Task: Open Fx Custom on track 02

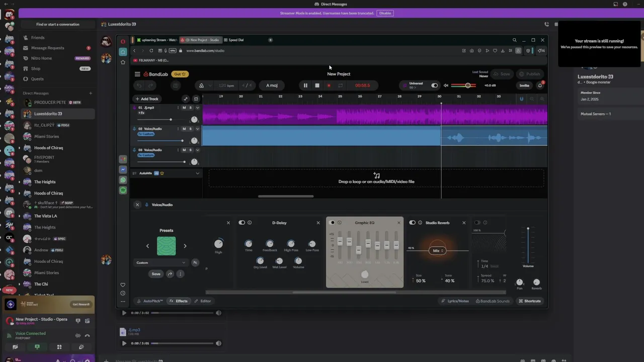Action: (146, 134)
